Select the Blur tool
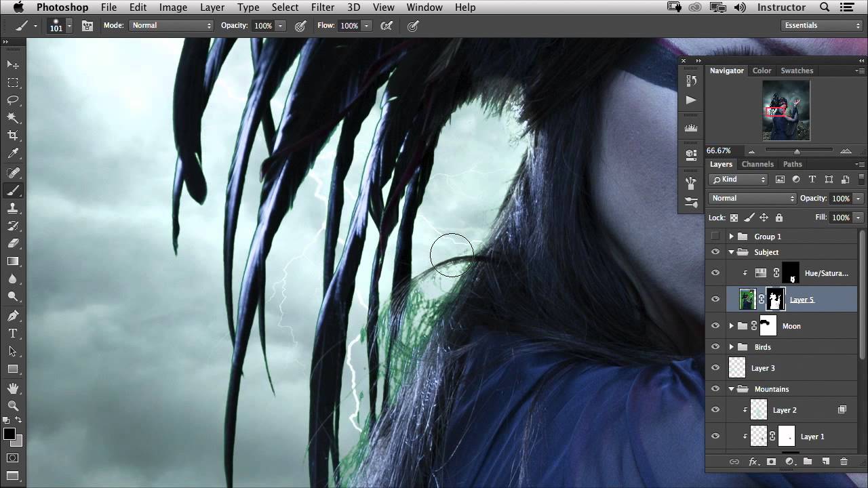The image size is (868, 488). (13, 279)
